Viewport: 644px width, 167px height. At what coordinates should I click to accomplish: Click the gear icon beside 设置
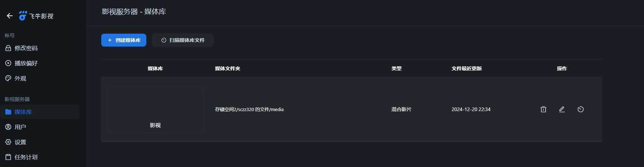pyautogui.click(x=8, y=142)
